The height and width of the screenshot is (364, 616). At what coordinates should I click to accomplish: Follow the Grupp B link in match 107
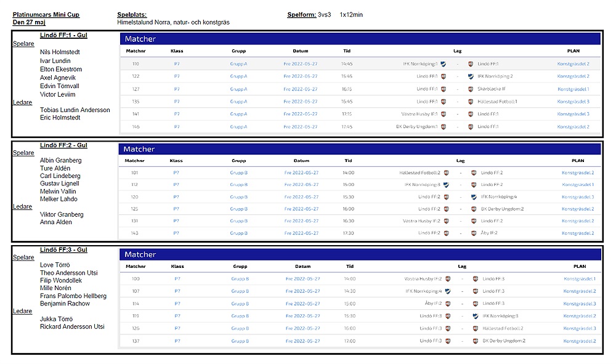pyautogui.click(x=240, y=291)
